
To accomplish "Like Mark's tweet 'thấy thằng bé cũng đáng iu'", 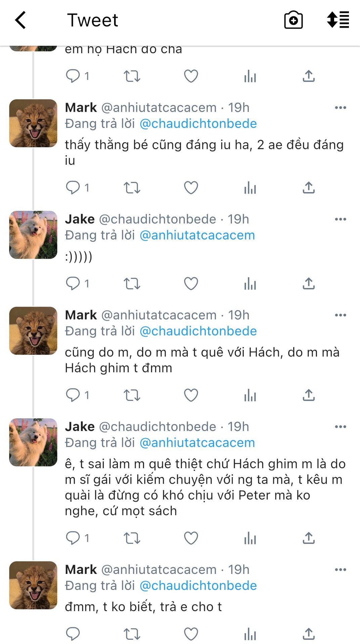I will point(191,187).
